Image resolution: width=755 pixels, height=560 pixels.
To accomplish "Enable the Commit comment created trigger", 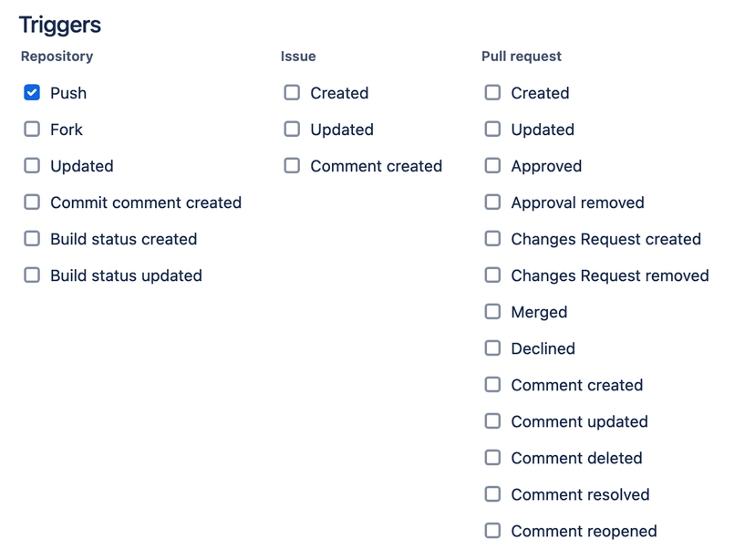I will click(32, 202).
